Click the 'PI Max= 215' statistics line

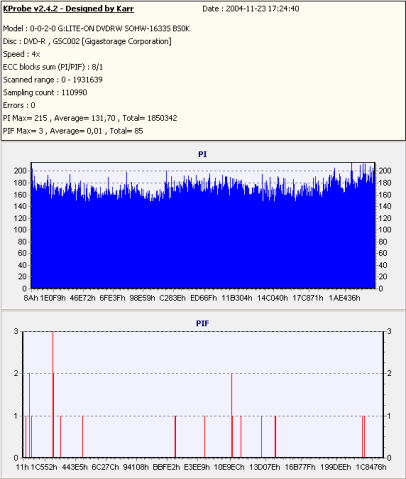pos(90,118)
